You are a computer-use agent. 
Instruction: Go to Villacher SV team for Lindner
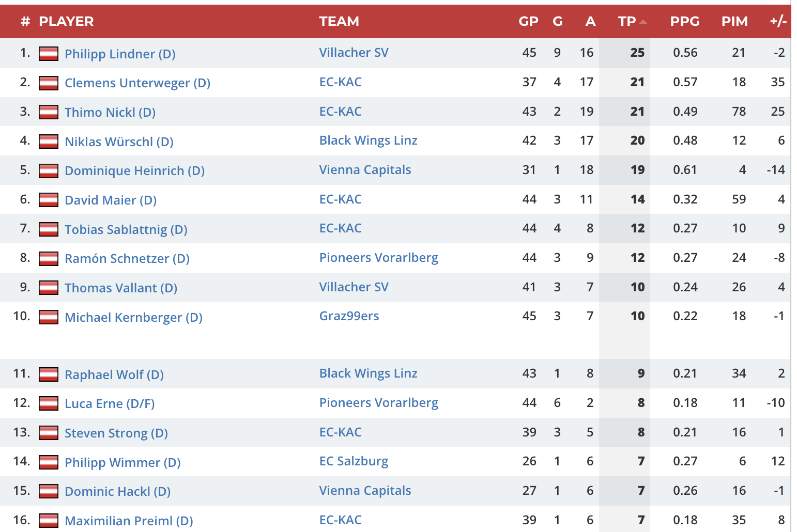tap(354, 53)
